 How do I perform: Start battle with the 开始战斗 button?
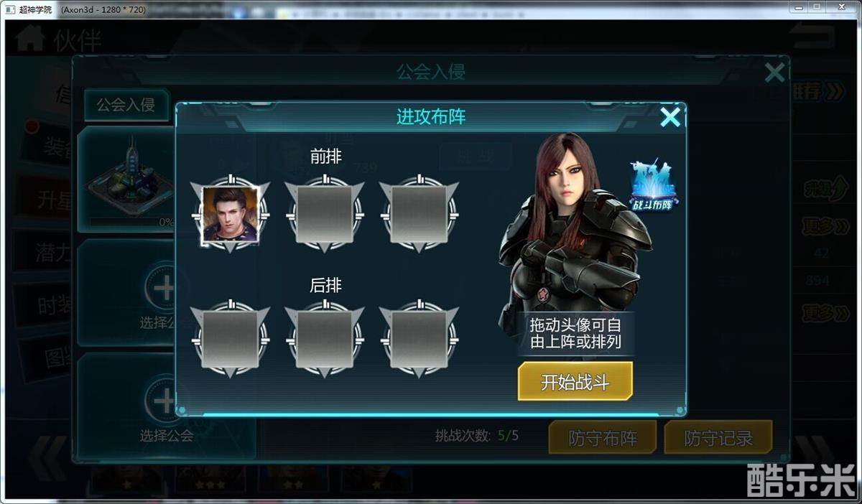[x=575, y=381]
